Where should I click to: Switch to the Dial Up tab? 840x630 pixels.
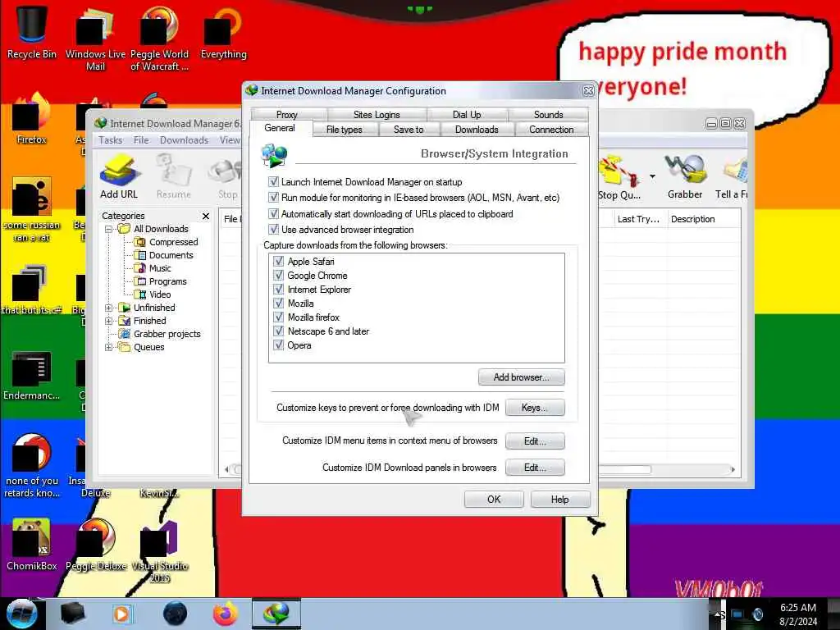tap(467, 114)
